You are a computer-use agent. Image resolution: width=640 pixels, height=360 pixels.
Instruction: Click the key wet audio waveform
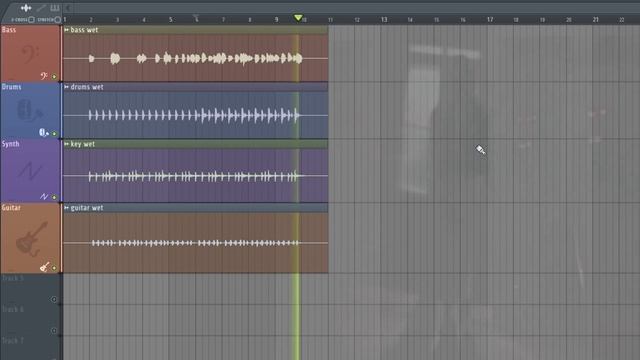[x=196, y=176]
